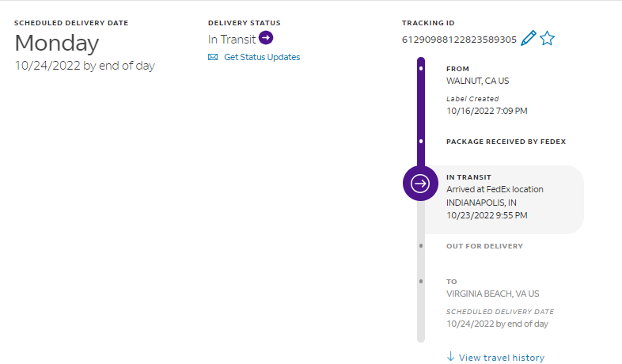Click the tracking ID number 61290988122823589305
This screenshot has height=364, width=622.
(x=459, y=39)
